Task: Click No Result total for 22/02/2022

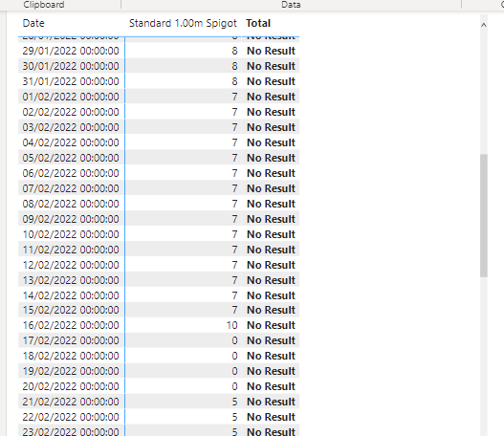Action: click(x=271, y=417)
